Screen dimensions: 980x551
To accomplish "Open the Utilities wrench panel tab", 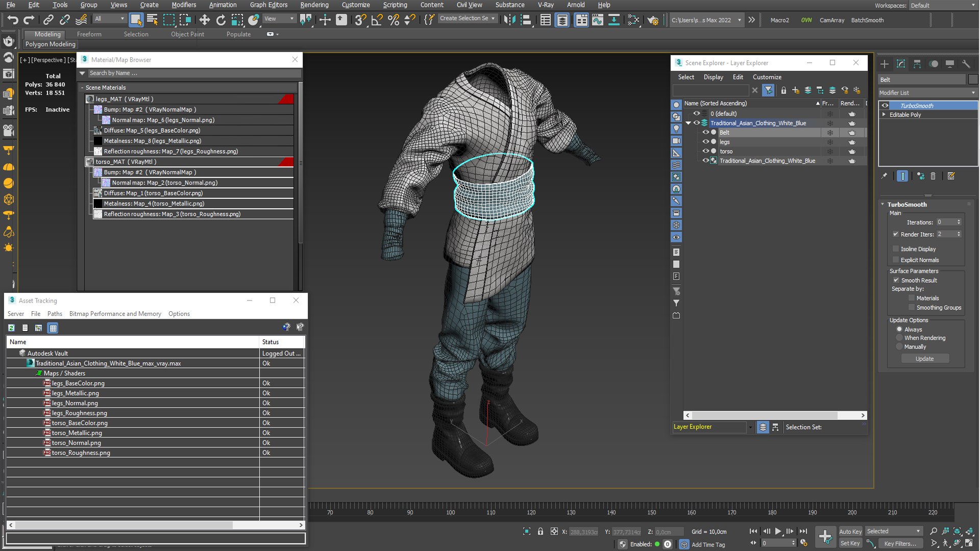I will pos(966,64).
